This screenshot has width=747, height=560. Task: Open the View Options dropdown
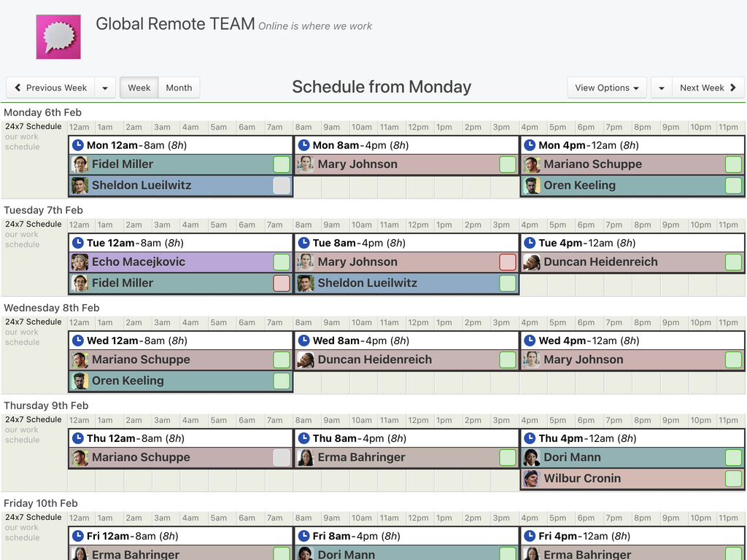pyautogui.click(x=607, y=87)
